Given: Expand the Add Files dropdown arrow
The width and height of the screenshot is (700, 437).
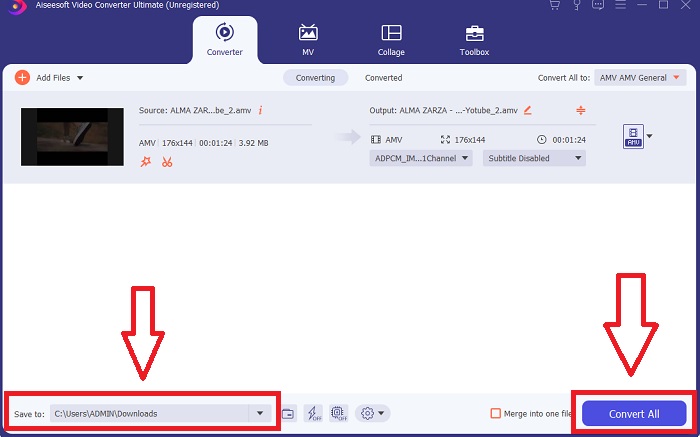Looking at the screenshot, I should tap(80, 78).
